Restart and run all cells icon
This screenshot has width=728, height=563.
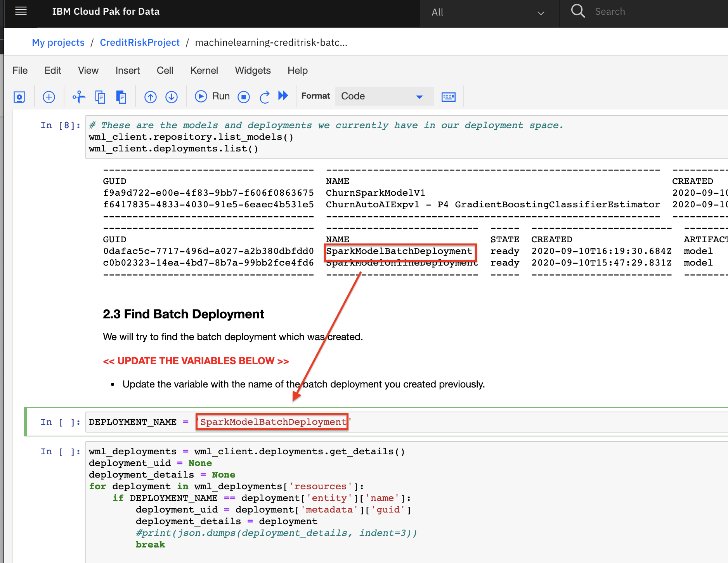click(x=283, y=96)
